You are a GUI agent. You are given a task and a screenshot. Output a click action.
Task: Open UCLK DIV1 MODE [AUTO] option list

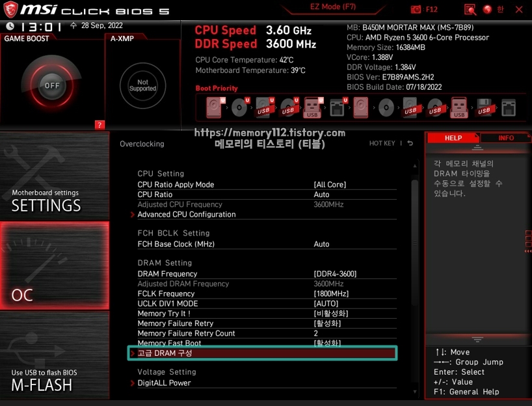[326, 303]
